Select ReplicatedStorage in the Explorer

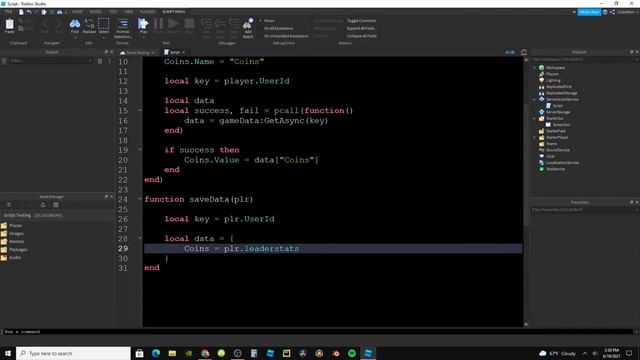561,93
